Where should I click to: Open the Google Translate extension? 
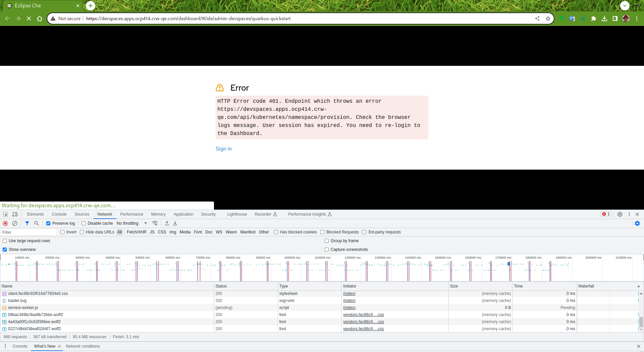(572, 18)
